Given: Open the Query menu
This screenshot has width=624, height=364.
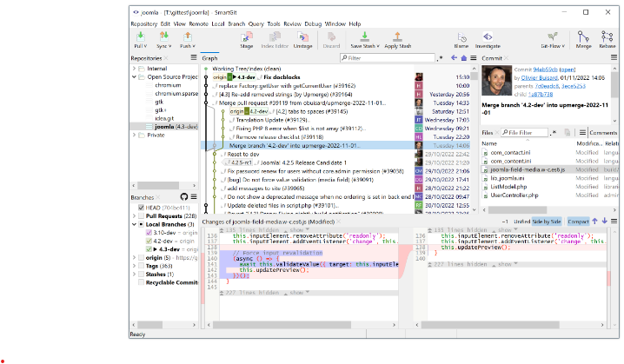Looking at the screenshot, I should point(256,23).
